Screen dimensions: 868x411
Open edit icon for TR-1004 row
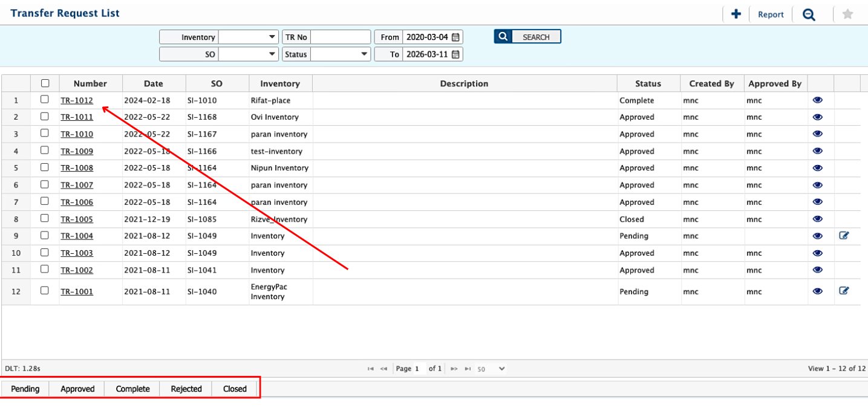[x=844, y=236]
